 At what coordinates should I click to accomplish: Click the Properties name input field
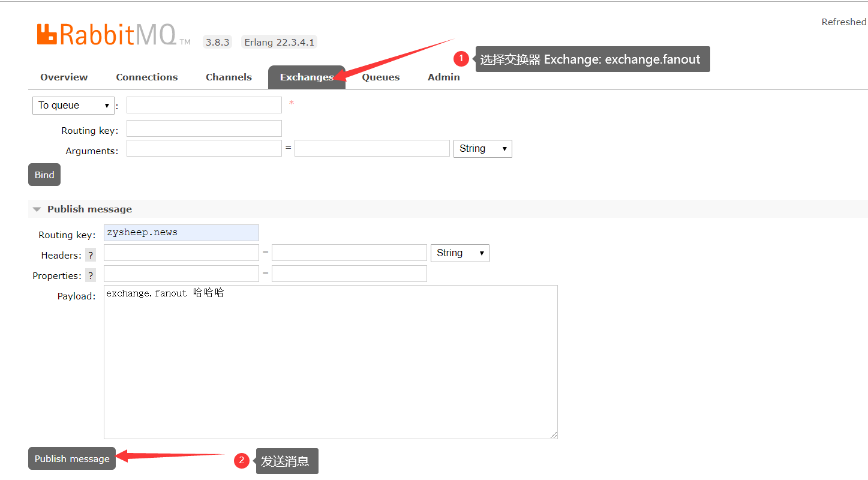coord(181,274)
